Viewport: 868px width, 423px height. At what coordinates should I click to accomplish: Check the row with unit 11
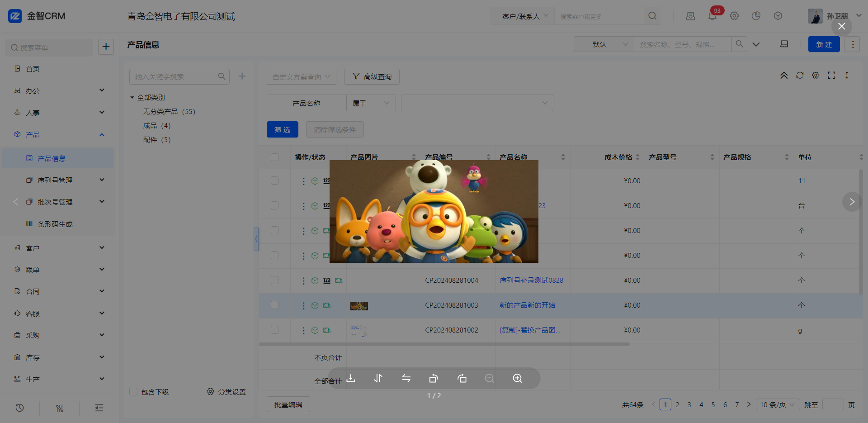[x=274, y=181]
